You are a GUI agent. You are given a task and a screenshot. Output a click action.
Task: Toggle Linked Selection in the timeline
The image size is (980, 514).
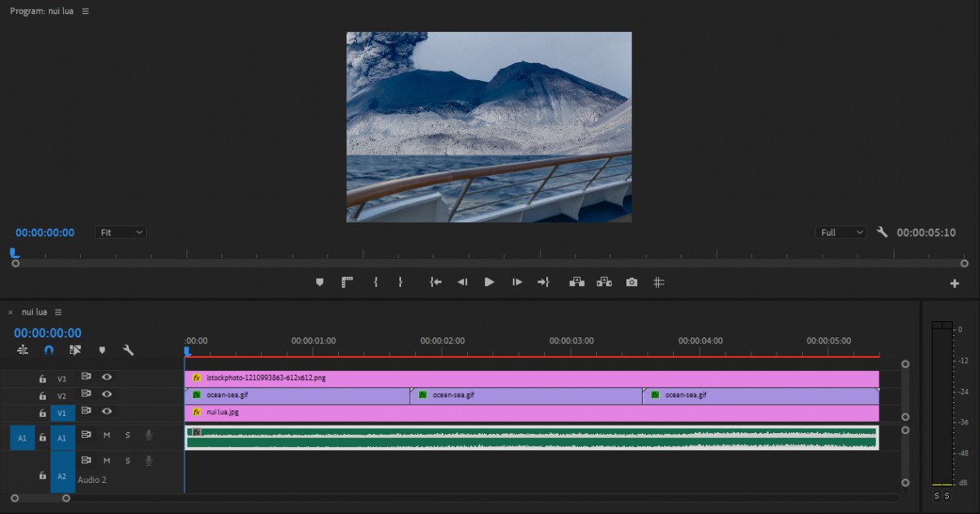(x=75, y=350)
